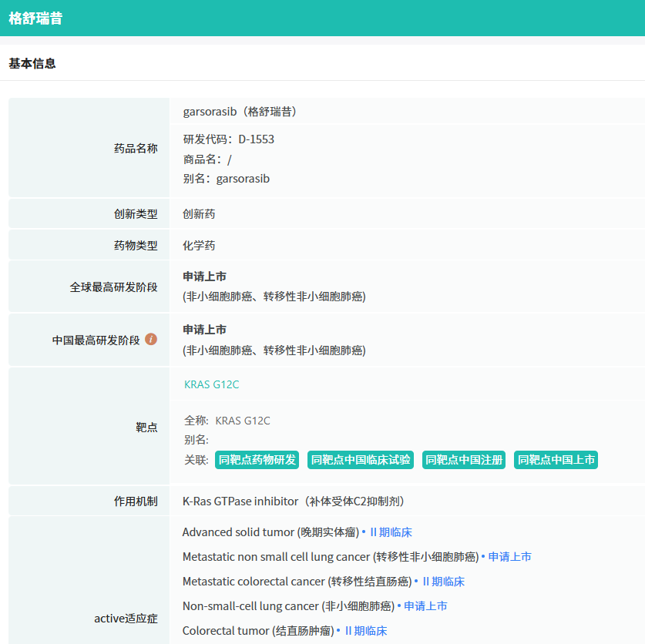Click II期临床 link for Metastatic colorectal cancer
Screen dimensions: 645x644
(x=443, y=582)
